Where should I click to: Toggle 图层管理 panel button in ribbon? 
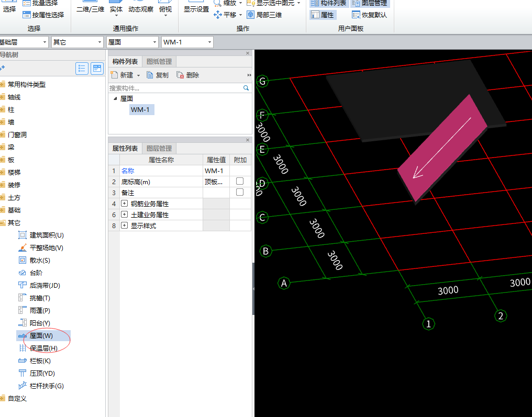(x=370, y=3)
